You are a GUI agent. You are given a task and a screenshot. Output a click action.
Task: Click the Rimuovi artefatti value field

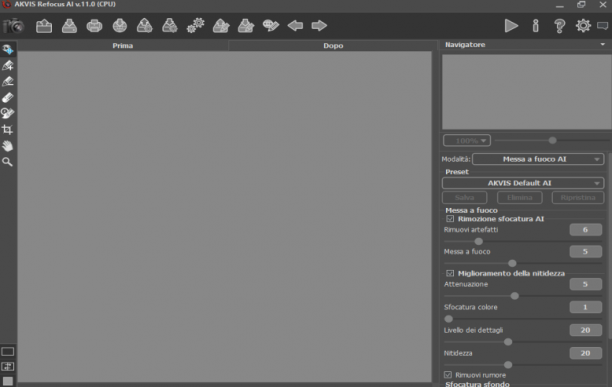click(585, 230)
